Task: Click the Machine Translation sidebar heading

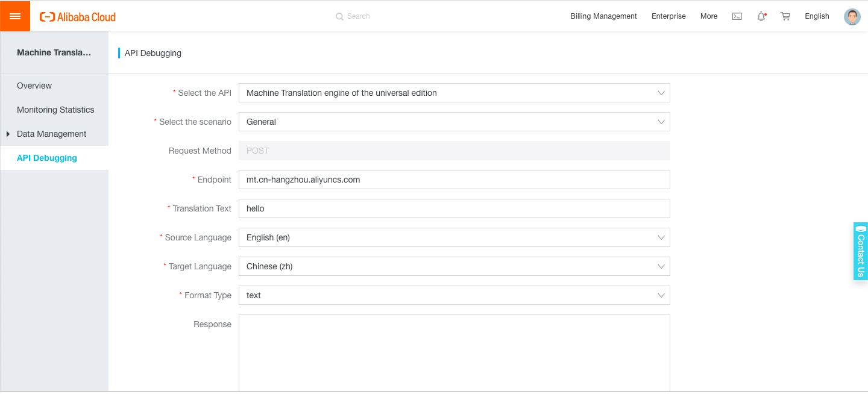Action: 54,52
